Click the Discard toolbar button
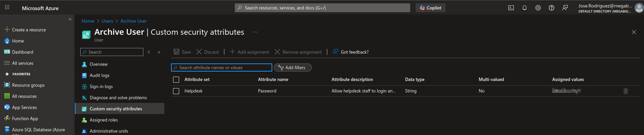 pos(207,52)
